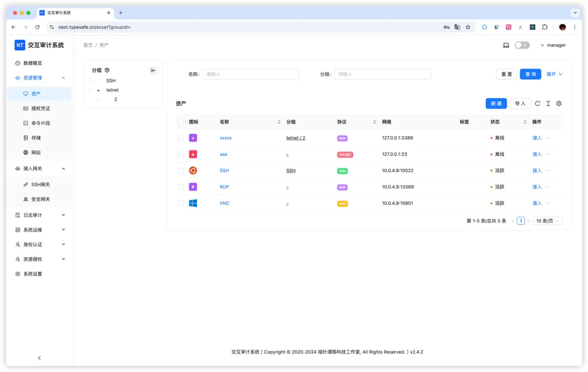Click the purple R icon in RDP row

point(193,187)
